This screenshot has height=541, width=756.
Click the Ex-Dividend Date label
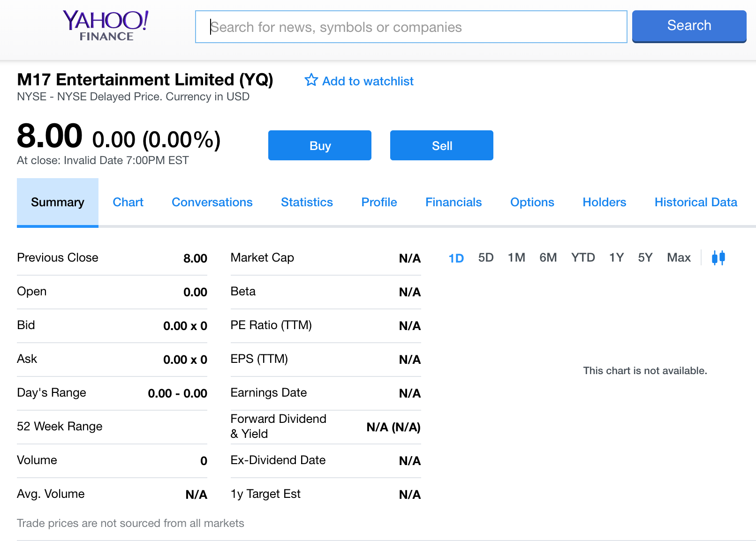coord(278,460)
